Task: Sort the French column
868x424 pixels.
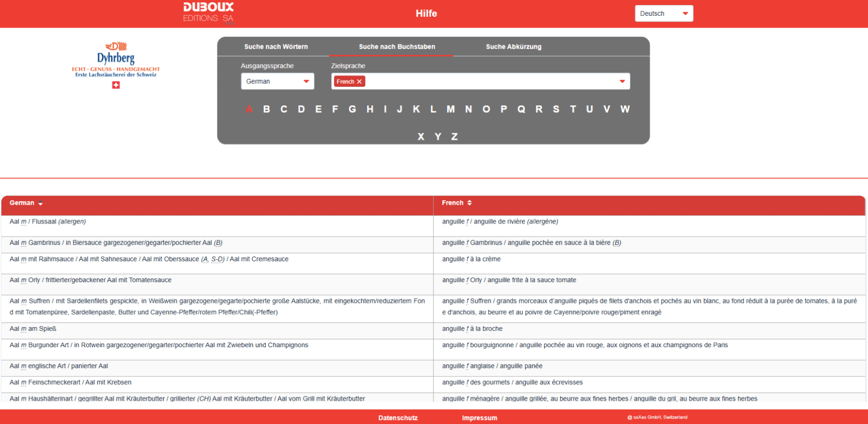Action: pos(469,203)
